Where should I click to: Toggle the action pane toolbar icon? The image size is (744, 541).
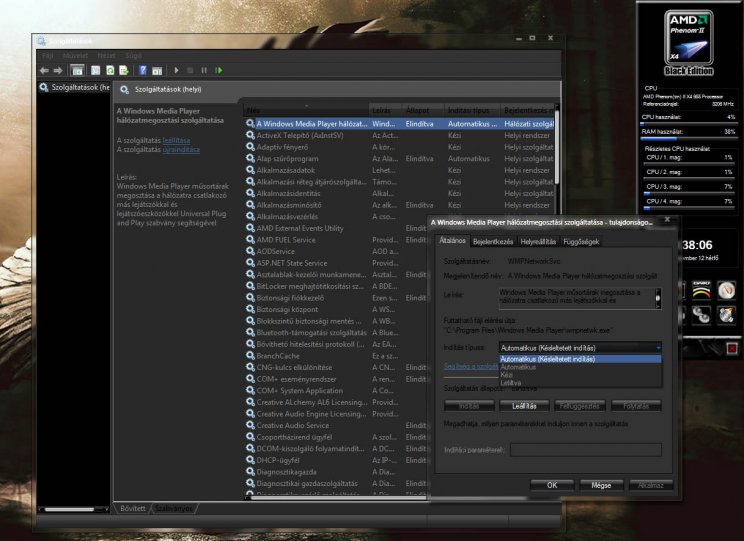(x=157, y=70)
